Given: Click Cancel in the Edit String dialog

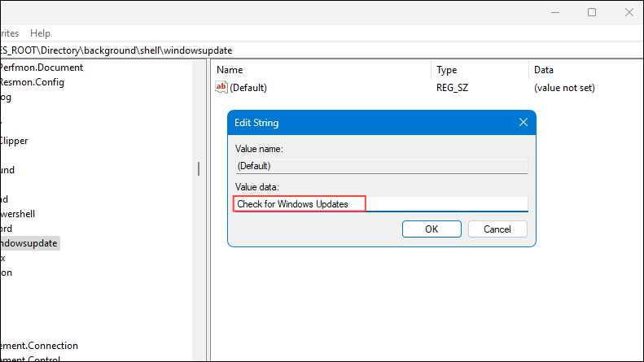Looking at the screenshot, I should point(497,229).
